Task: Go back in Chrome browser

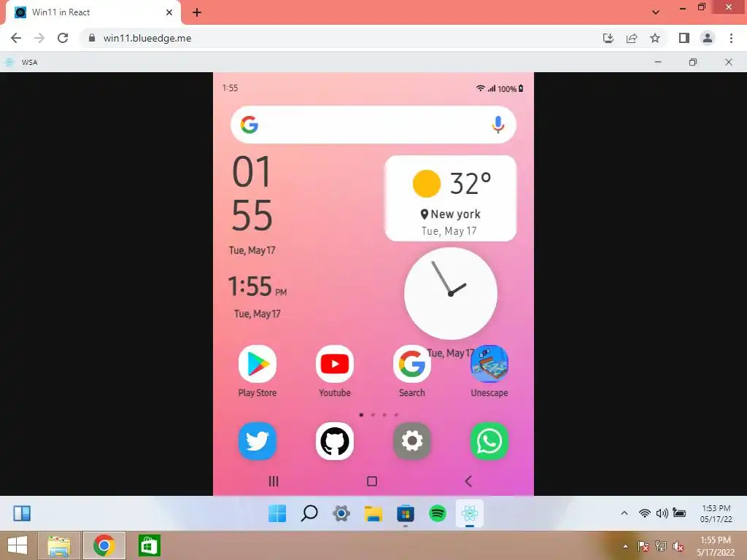Action: point(16,38)
